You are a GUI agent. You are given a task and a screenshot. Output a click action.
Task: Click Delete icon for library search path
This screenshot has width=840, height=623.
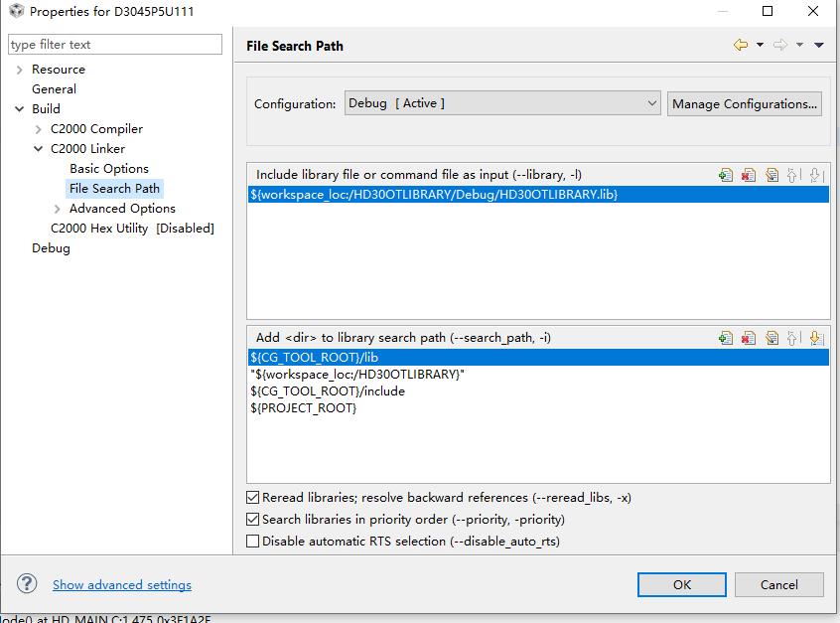(749, 338)
